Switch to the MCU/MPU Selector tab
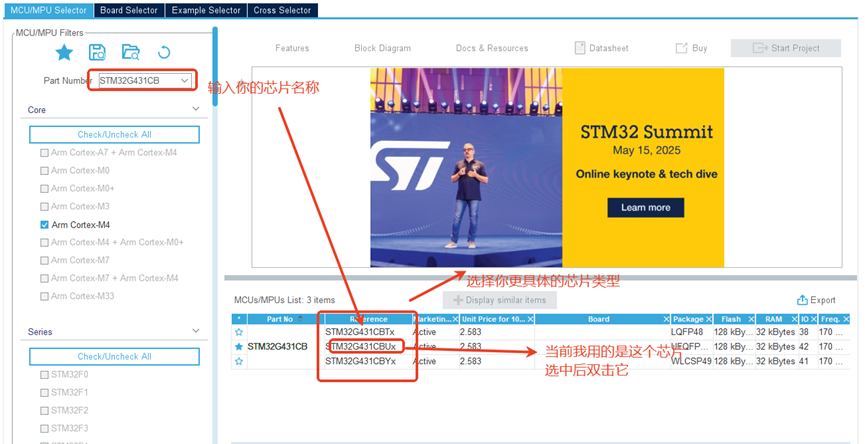Image resolution: width=865 pixels, height=444 pixels. pos(49,10)
